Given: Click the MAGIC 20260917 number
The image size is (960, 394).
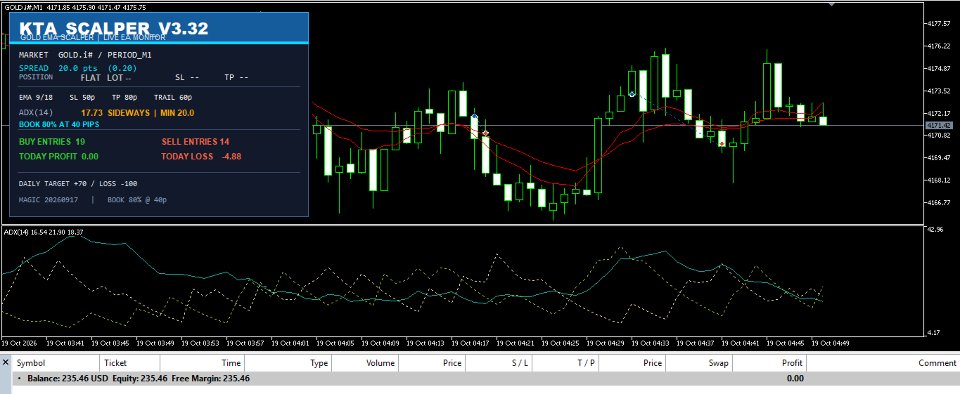Looking at the screenshot, I should click(48, 199).
